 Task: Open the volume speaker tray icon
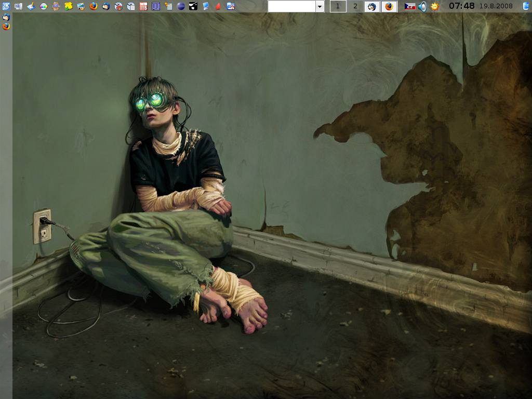tap(422, 6)
